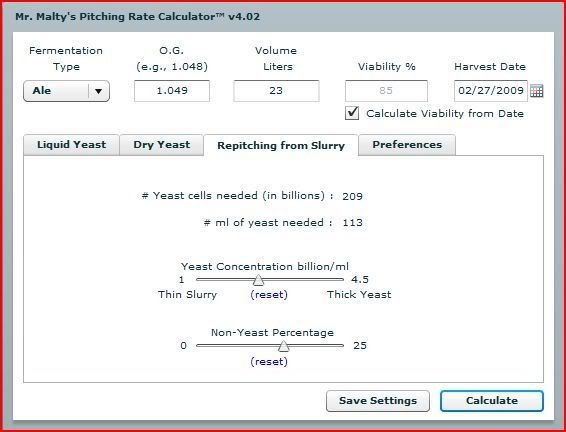
Task: Click the Calculate button
Action: click(492, 401)
